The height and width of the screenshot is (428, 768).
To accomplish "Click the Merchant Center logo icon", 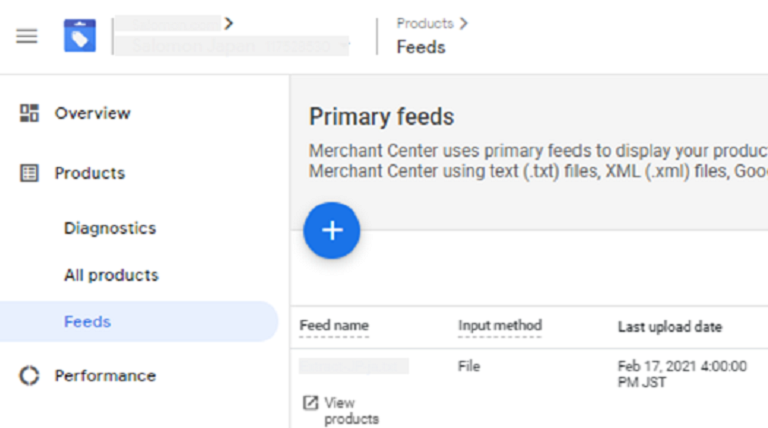I will (80, 36).
